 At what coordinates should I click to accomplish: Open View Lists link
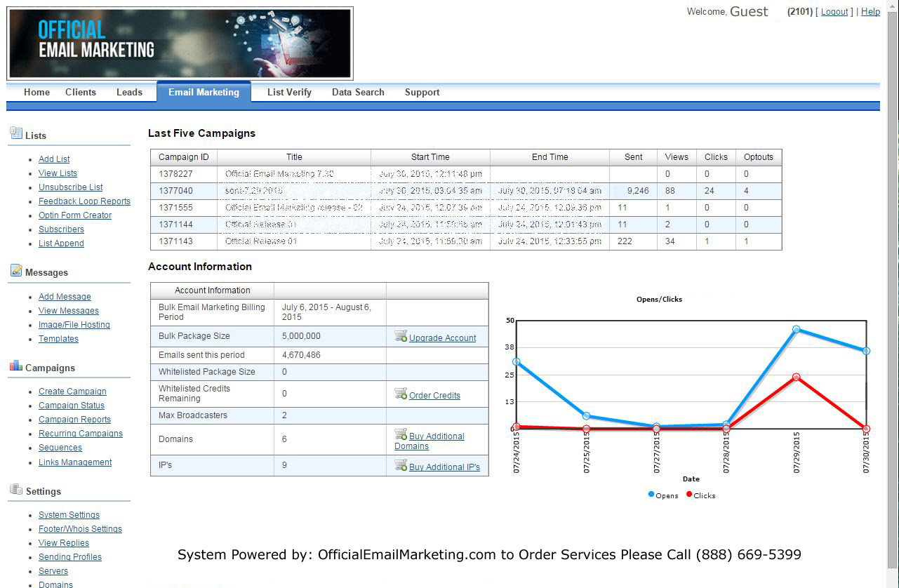pyautogui.click(x=58, y=173)
